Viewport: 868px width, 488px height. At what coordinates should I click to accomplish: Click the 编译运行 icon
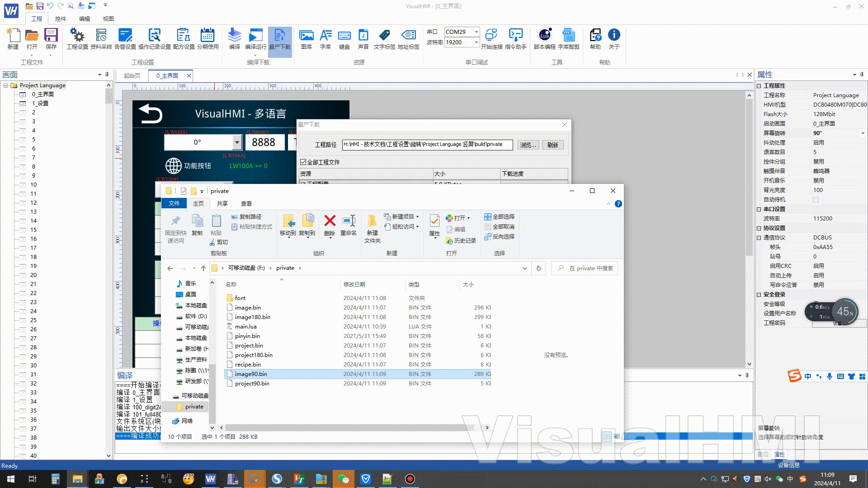click(255, 36)
